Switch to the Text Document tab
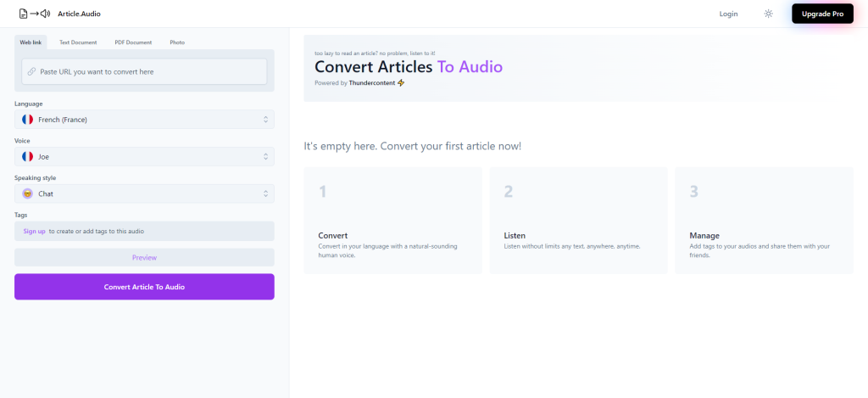This screenshot has height=398, width=868. 78,42
